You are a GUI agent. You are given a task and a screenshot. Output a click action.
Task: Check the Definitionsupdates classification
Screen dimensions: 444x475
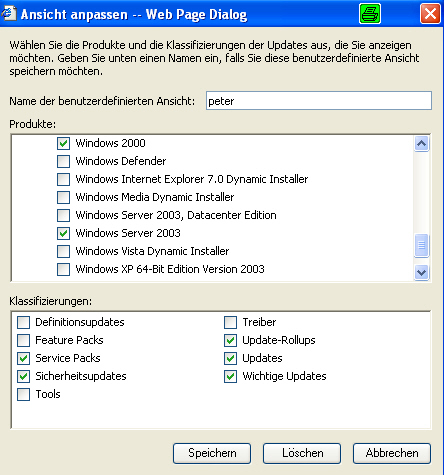pyautogui.click(x=23, y=322)
